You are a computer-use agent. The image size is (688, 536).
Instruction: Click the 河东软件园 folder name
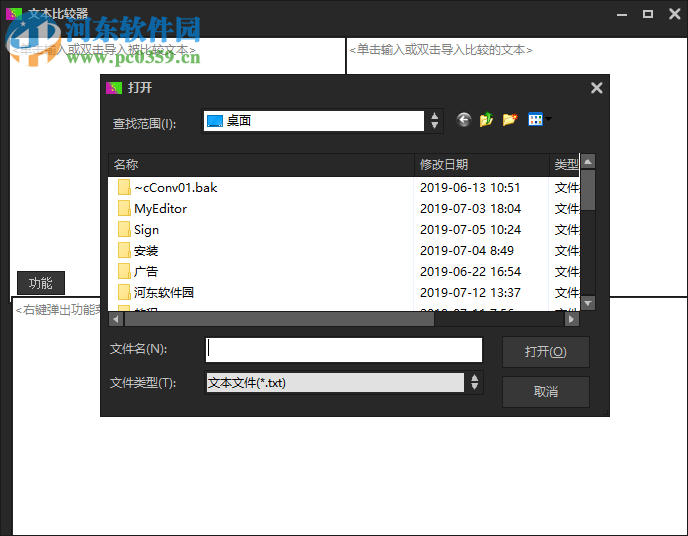pos(164,293)
